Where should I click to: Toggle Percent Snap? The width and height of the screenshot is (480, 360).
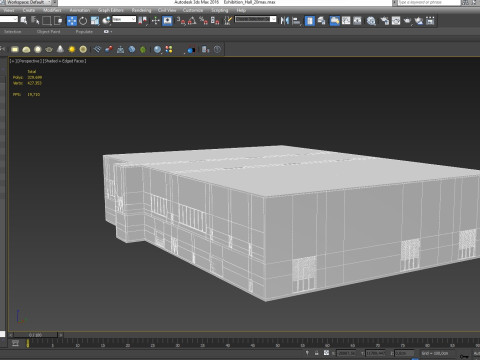[x=203, y=21]
